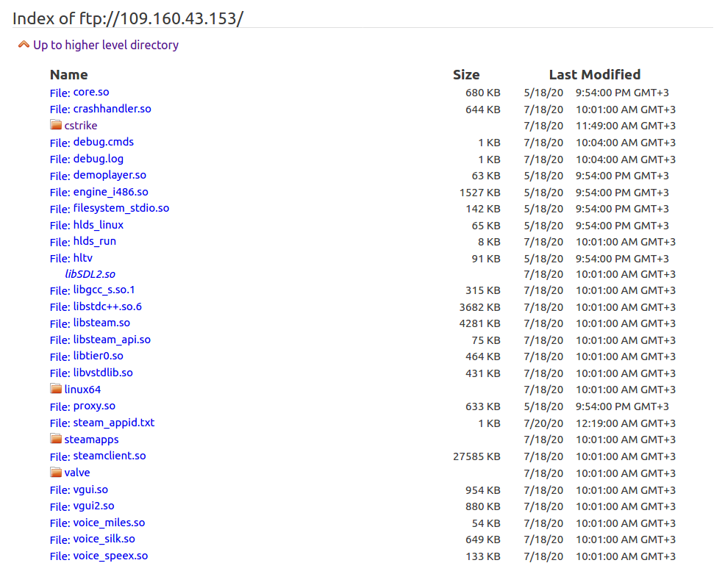The width and height of the screenshot is (725, 588).
Task: Click the 649 KB size of voice_silk.so
Action: pos(482,540)
